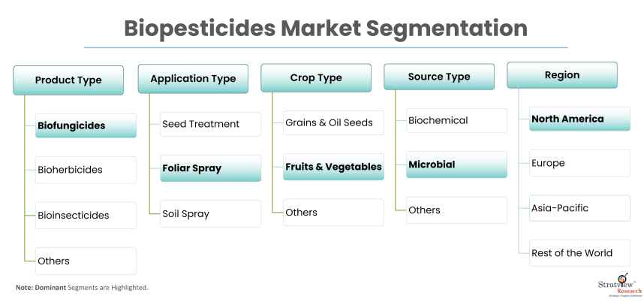Click the Bioinsecticides segment
This screenshot has width=644, height=308.
(x=86, y=215)
